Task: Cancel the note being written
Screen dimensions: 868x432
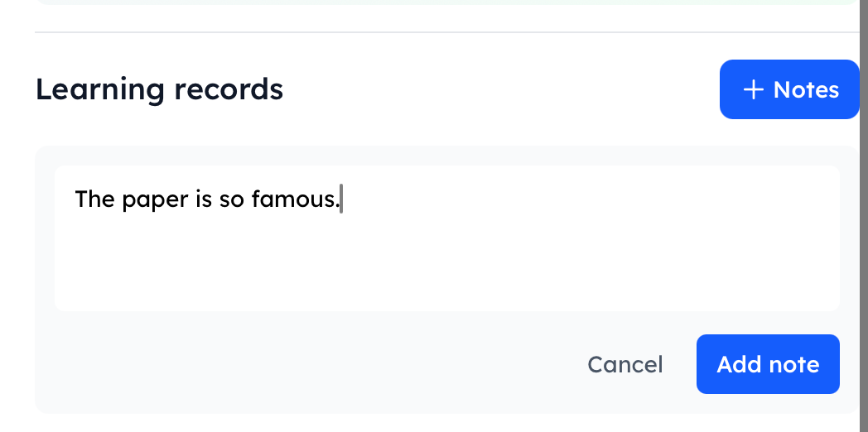Action: click(x=624, y=364)
